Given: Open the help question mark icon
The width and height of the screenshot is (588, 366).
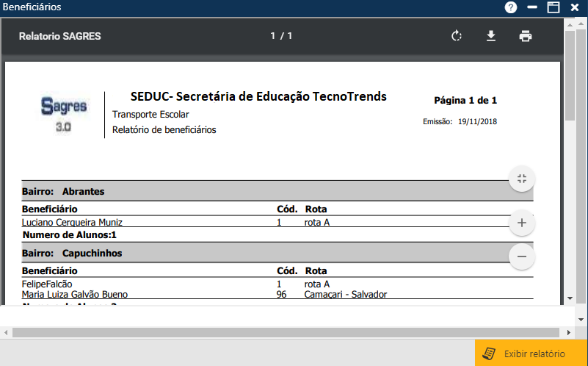Looking at the screenshot, I should (511, 7).
